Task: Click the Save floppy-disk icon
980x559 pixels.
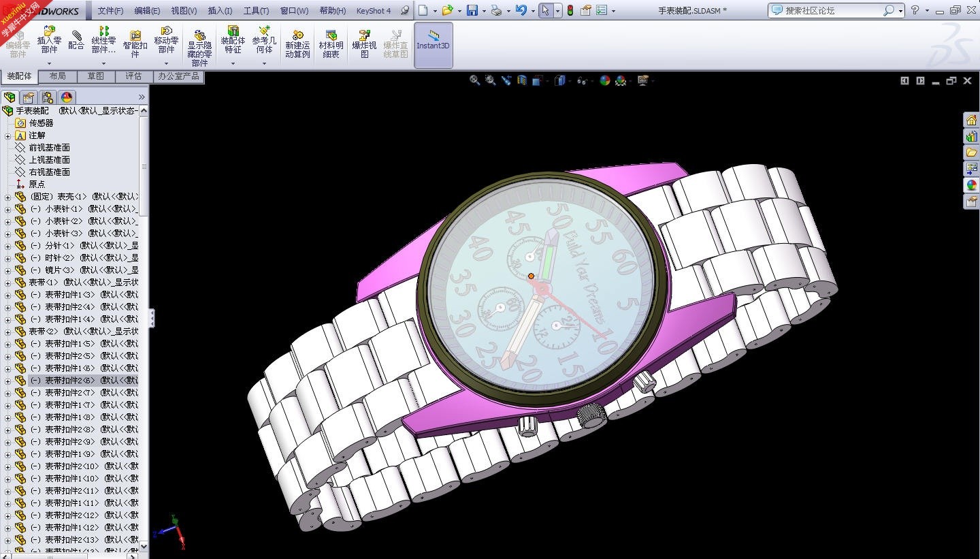Action: (472, 10)
